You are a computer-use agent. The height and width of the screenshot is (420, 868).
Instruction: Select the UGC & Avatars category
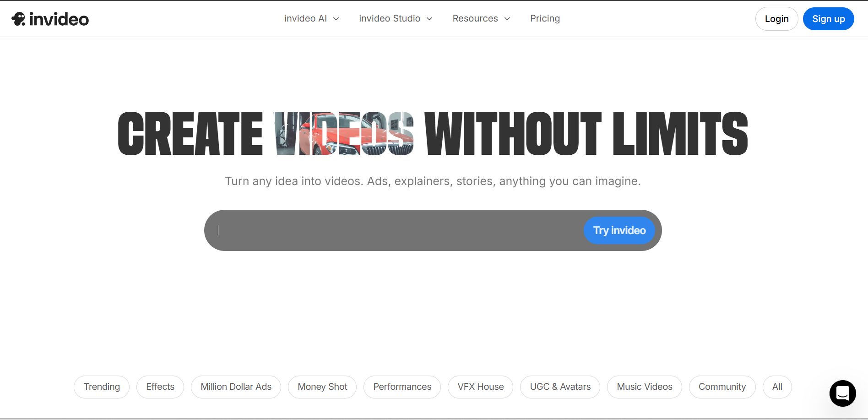[560, 387]
